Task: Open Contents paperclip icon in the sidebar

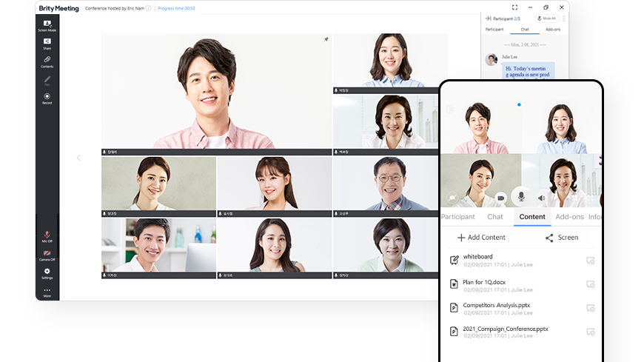Action: [47, 61]
